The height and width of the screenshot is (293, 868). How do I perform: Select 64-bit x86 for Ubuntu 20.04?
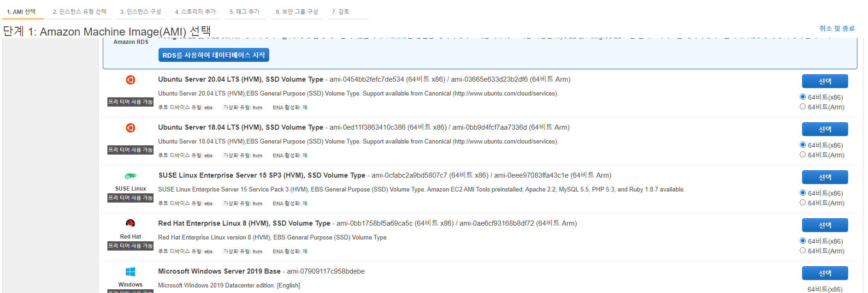coord(803,97)
